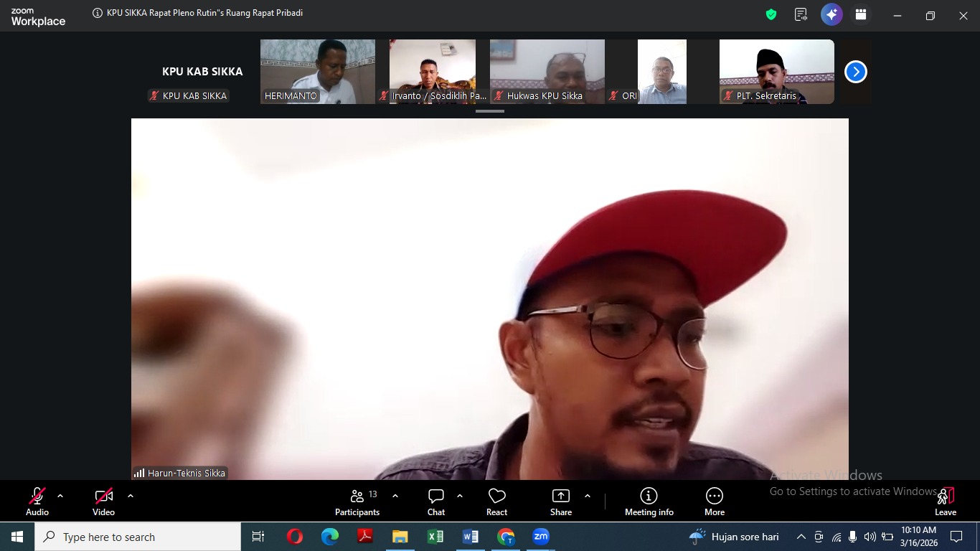The image size is (980, 551).
Task: Expand the Participants options chevron
Action: 395,496
